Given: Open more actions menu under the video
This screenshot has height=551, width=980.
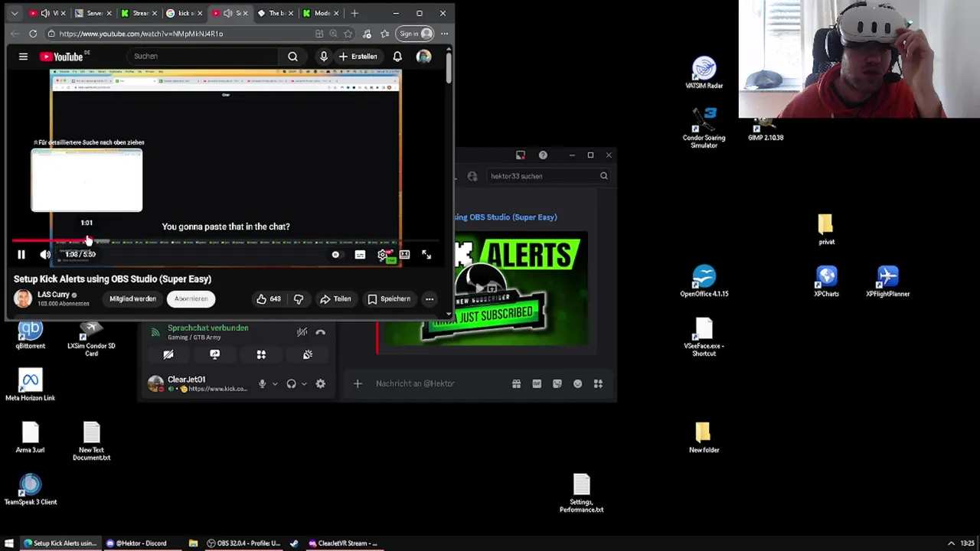Looking at the screenshot, I should tap(430, 299).
